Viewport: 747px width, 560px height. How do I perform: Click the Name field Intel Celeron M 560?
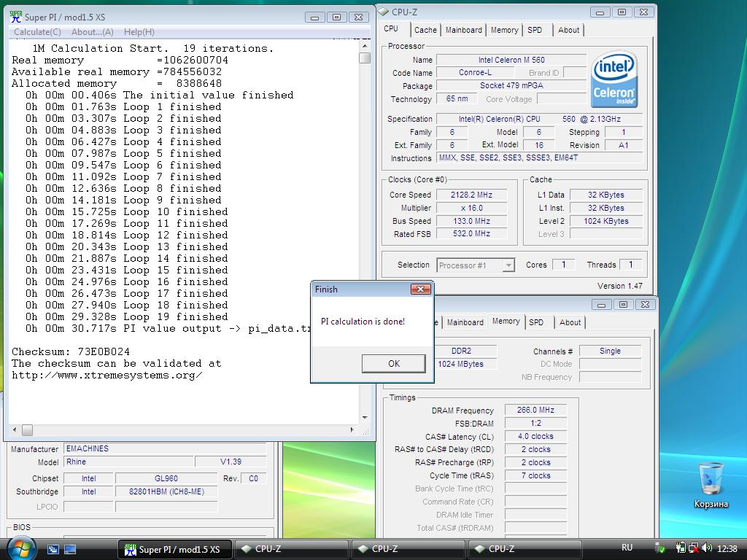coord(511,60)
